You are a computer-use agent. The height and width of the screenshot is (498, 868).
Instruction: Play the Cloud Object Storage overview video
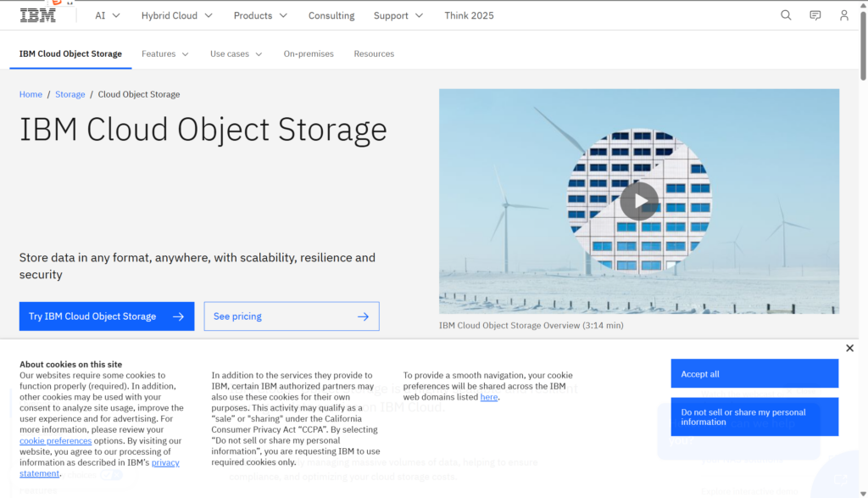click(x=638, y=201)
